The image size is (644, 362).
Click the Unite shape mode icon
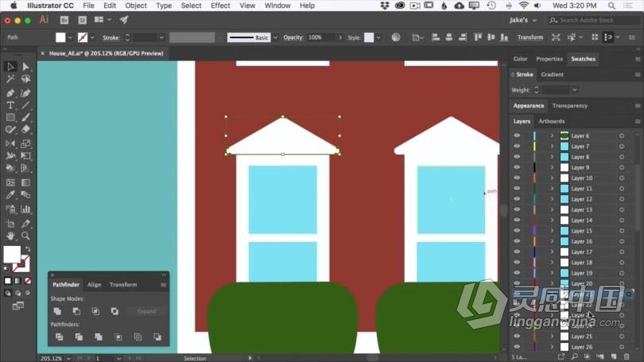[x=57, y=311]
